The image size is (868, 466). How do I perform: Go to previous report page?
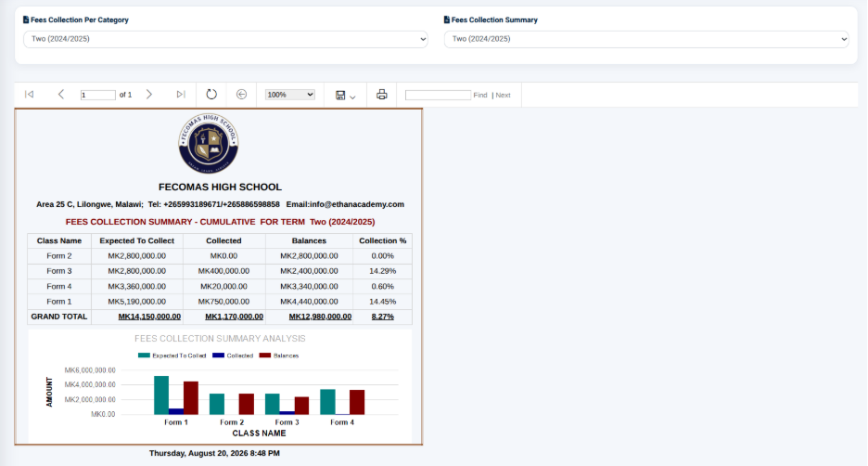61,94
